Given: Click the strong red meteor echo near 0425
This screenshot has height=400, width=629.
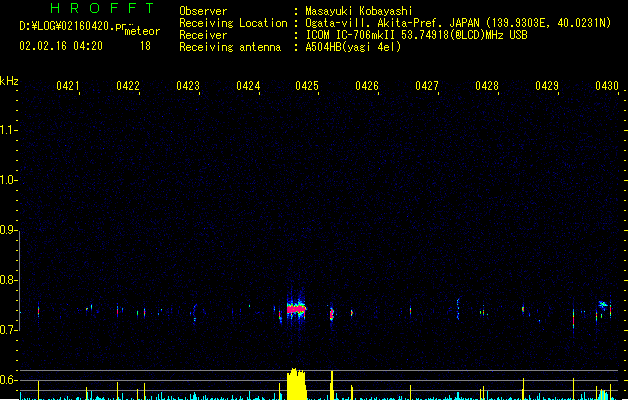Looking at the screenshot, I should click(x=296, y=309).
